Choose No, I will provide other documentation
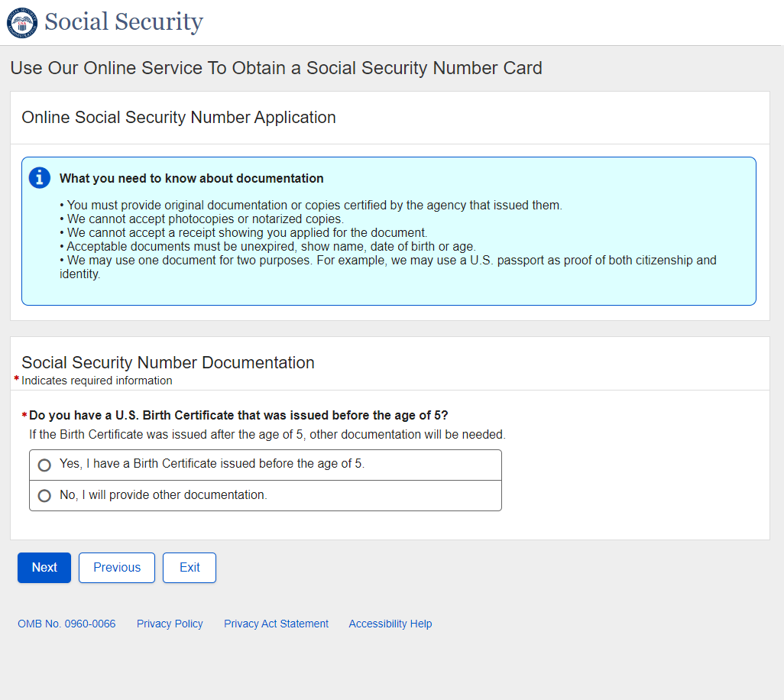 [44, 495]
